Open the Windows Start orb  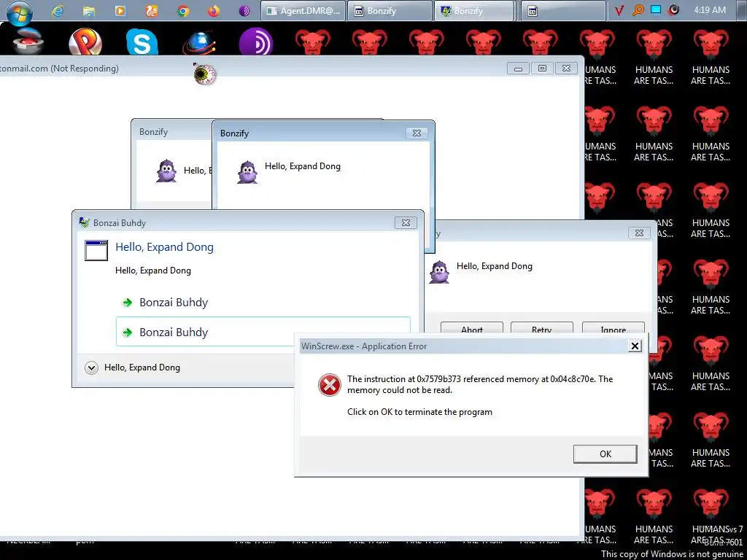[x=19, y=12]
